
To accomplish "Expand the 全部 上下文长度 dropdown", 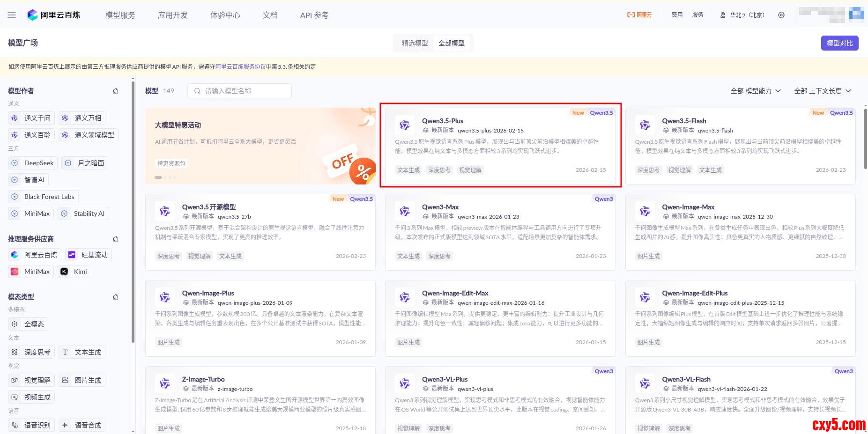I will point(822,91).
